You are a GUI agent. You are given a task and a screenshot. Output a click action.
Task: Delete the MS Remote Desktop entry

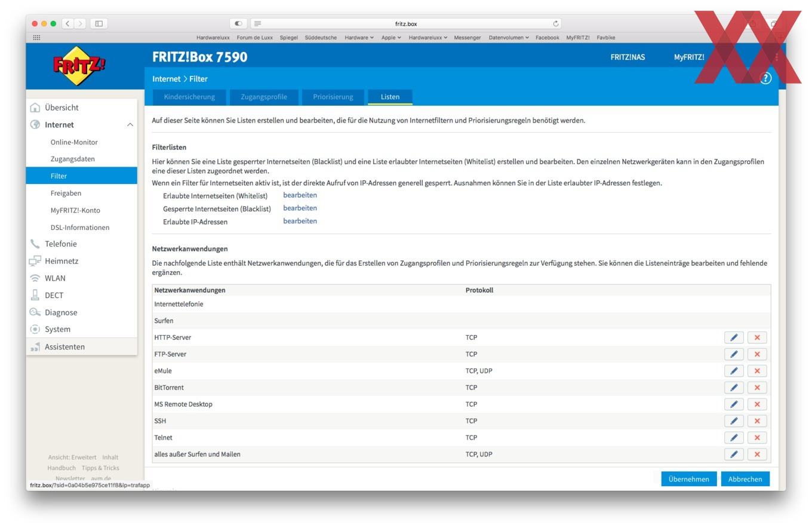pos(757,404)
